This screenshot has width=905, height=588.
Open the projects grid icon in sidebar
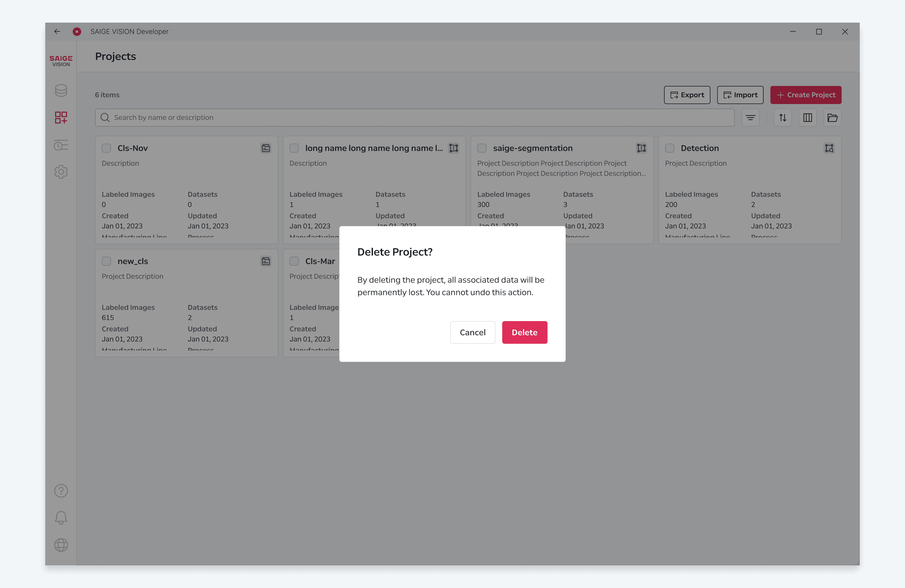[x=61, y=118]
